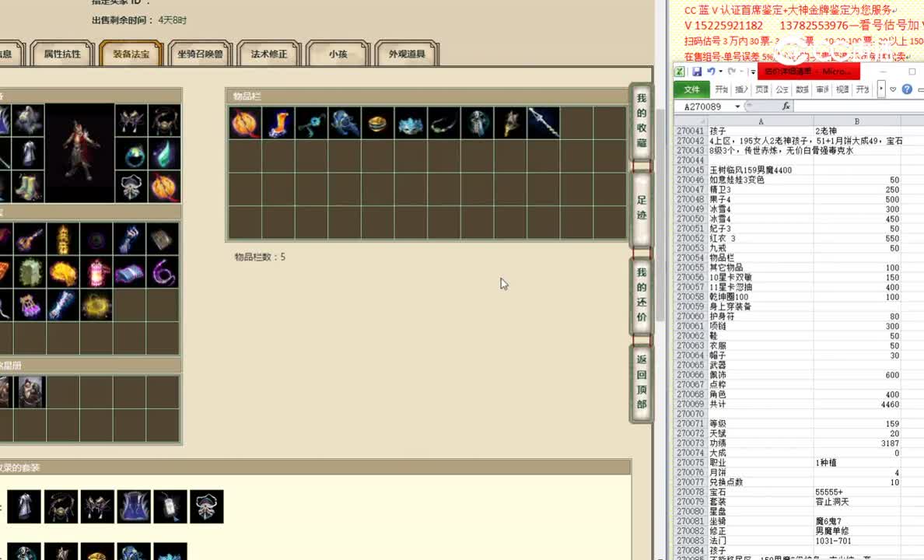Viewport: 924px width, 560px height.
Task: Click the armor figure inventory item
Action: 477,123
